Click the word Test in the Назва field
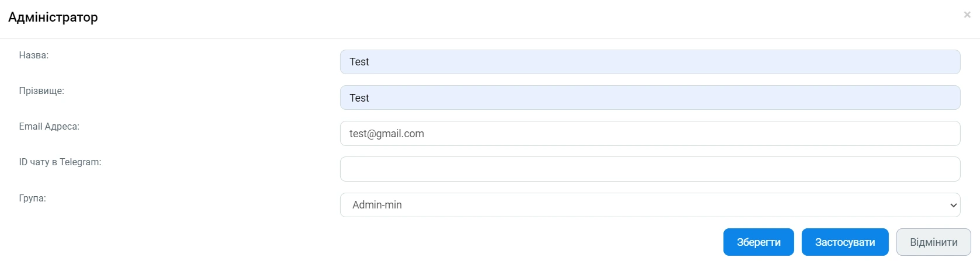 359,62
